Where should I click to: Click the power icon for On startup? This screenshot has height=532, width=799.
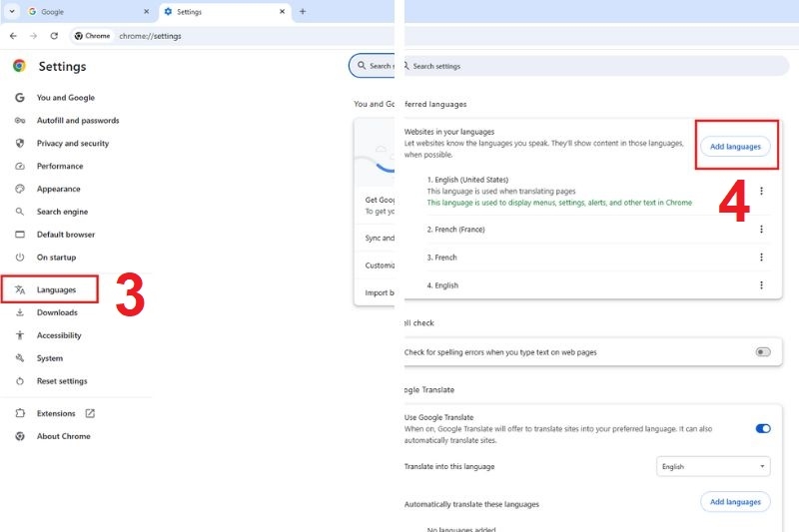20,258
